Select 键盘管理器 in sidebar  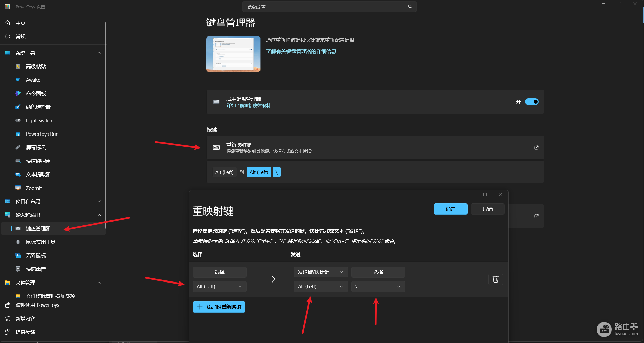click(x=53, y=228)
